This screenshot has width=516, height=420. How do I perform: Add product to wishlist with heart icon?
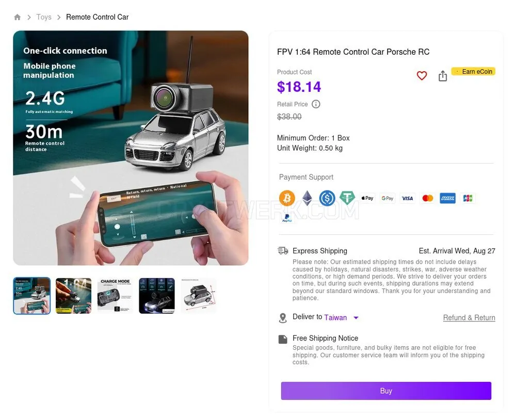(x=422, y=76)
